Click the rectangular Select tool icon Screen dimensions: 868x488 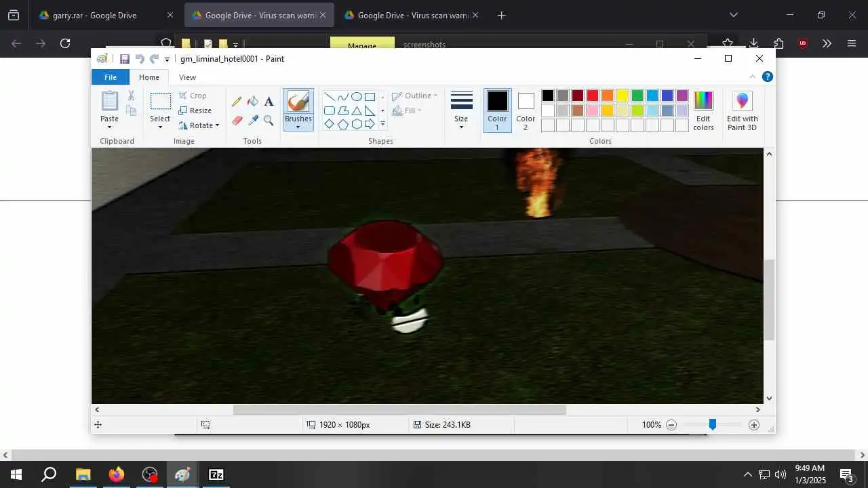160,102
